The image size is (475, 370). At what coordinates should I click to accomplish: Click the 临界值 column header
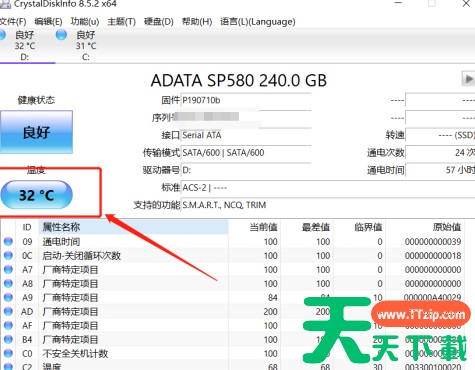pyautogui.click(x=359, y=227)
